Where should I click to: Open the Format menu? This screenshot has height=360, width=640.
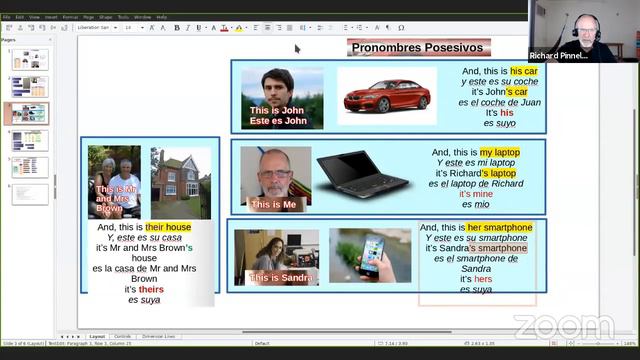(70, 17)
